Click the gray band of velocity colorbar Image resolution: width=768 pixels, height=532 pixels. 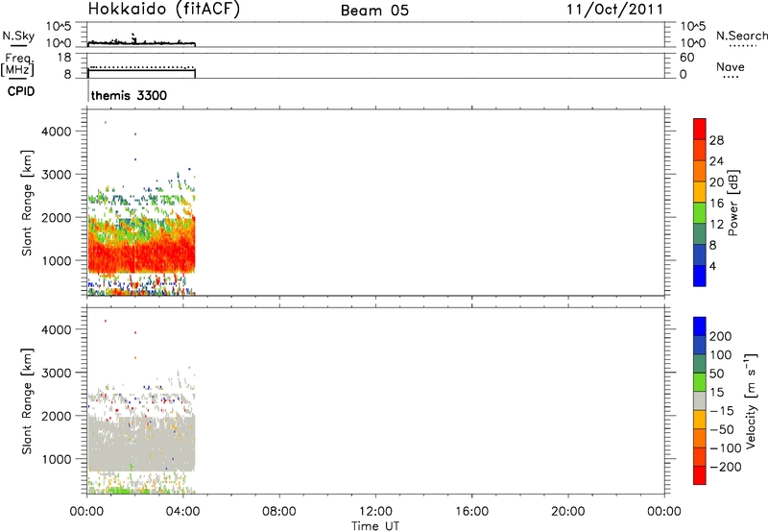(700, 401)
